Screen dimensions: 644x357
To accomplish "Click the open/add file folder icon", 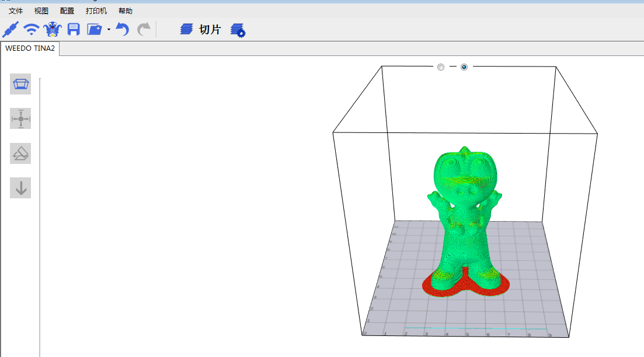I will click(95, 29).
